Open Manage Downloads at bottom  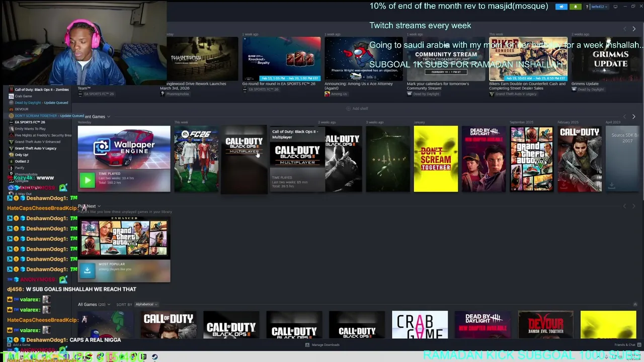pyautogui.click(x=323, y=345)
